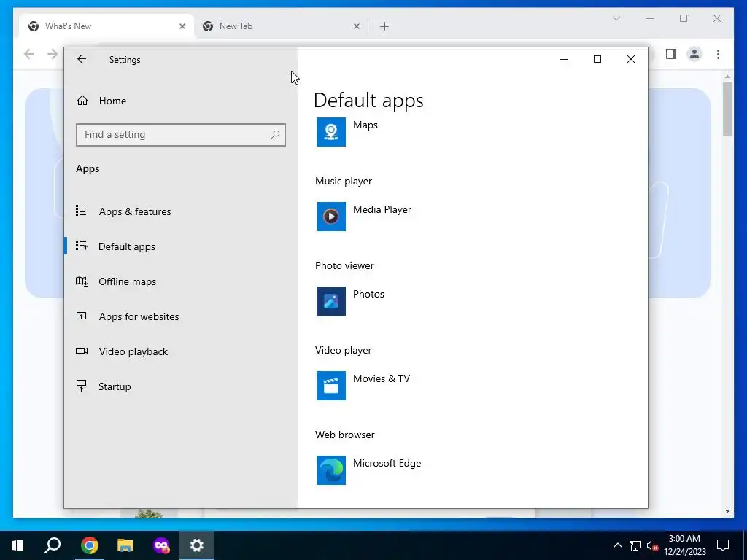Viewport: 747px width, 560px height.
Task: Click the Default apps sidebar icon
Action: (82, 246)
